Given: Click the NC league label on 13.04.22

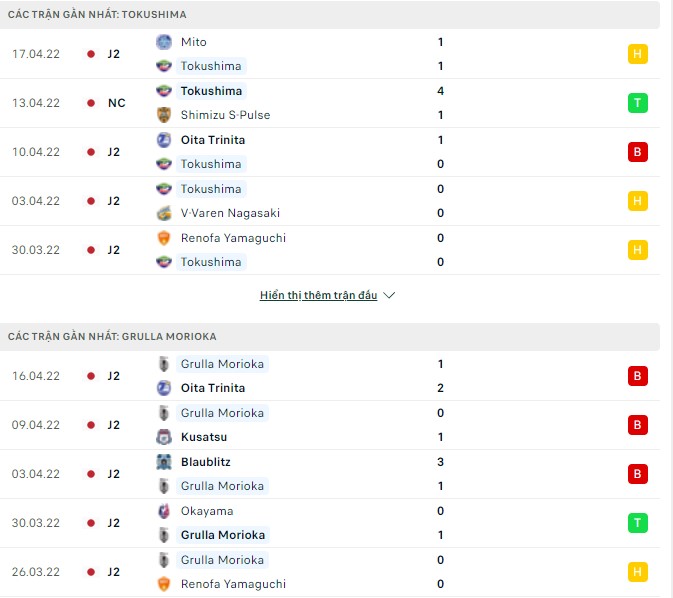Looking at the screenshot, I should [x=116, y=103].
